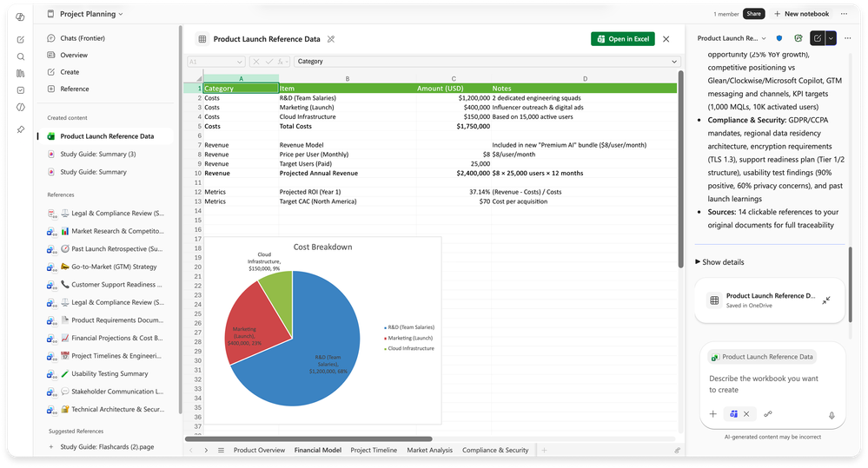The image size is (868, 468).
Task: Click the Copilot logo at top of left rail
Action: pyautogui.click(x=21, y=17)
